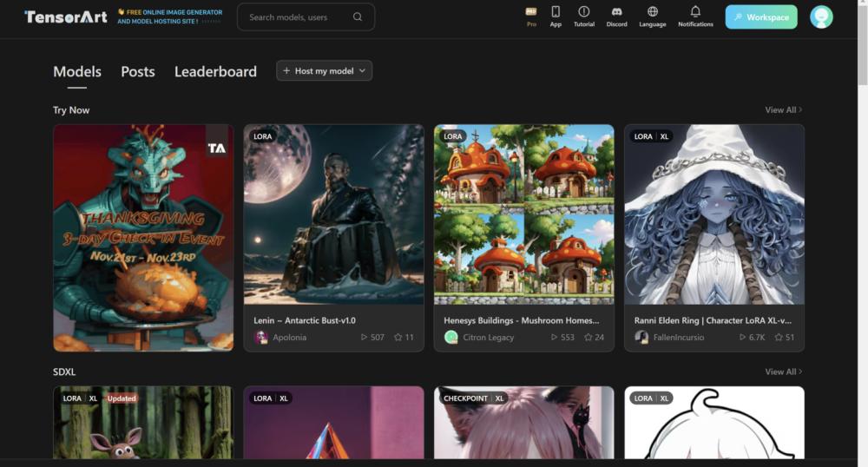Click the free online image generator tagline

point(170,16)
